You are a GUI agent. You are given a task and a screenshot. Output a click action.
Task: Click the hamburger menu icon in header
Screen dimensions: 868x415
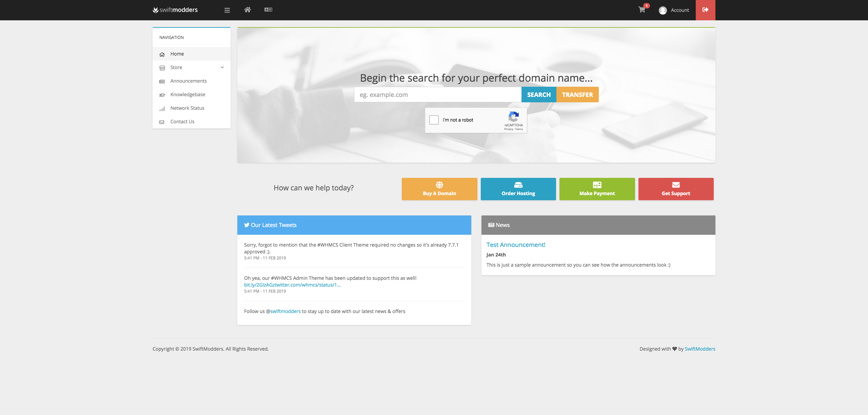(227, 10)
